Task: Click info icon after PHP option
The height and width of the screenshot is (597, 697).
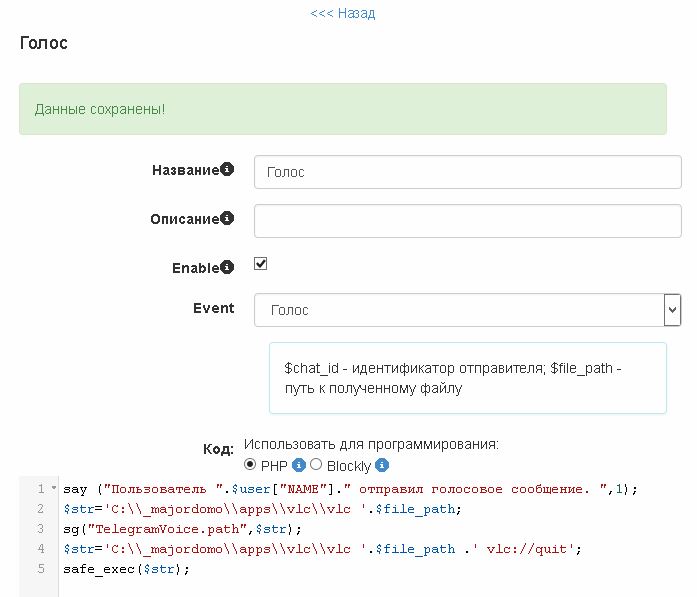Action: [298, 465]
